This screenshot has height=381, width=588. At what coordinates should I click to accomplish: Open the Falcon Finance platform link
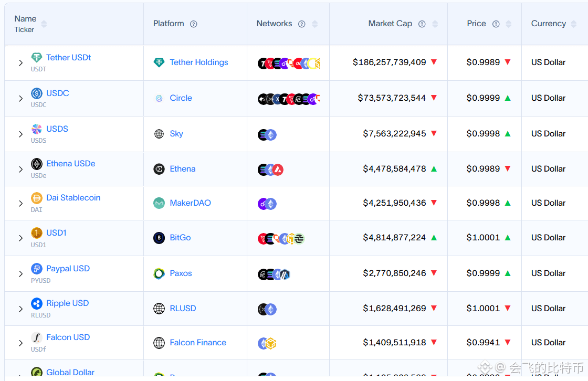[198, 342]
